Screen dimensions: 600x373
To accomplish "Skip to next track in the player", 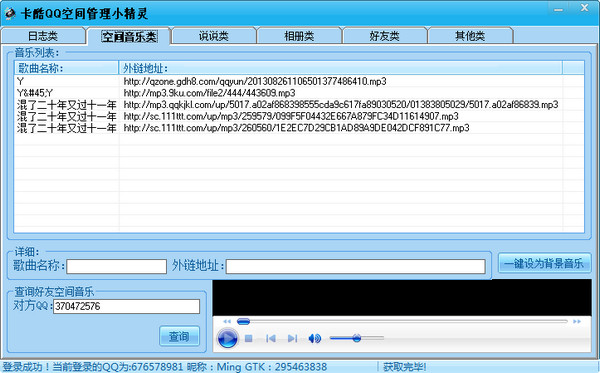I will click(292, 339).
